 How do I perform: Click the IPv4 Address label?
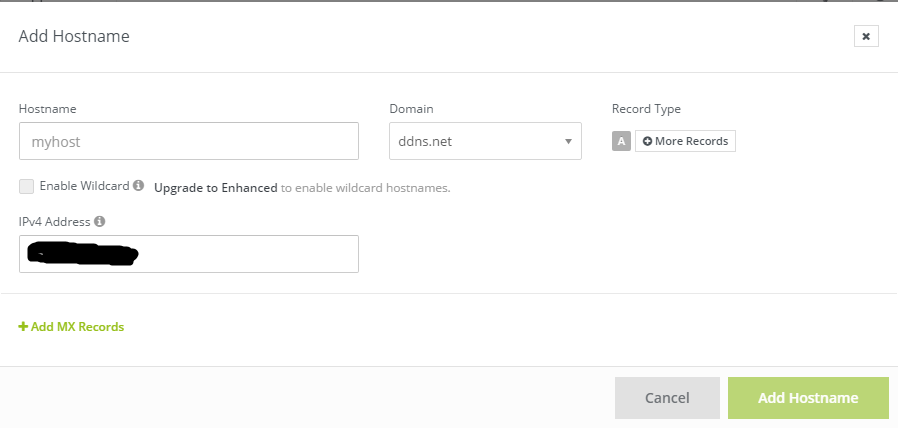(54, 222)
